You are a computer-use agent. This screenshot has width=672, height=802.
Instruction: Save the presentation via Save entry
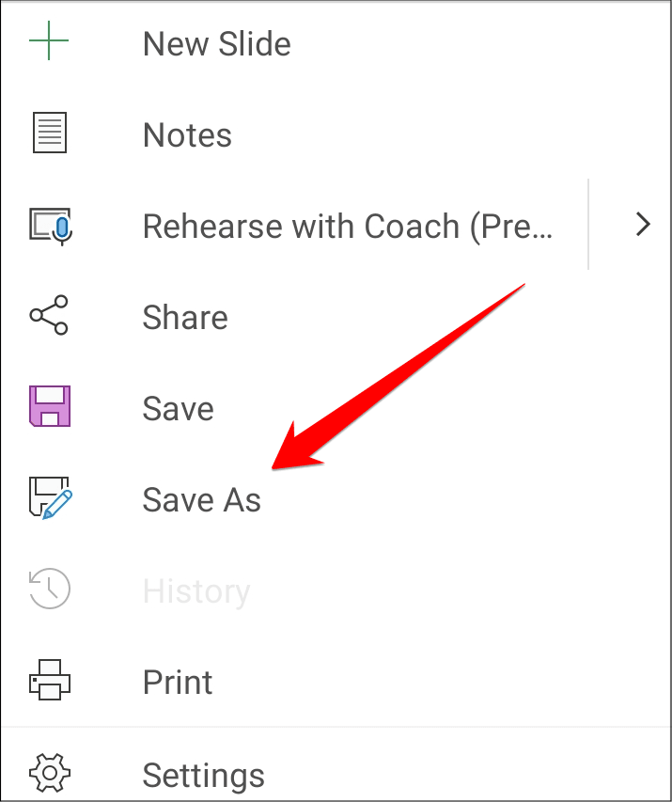point(178,408)
